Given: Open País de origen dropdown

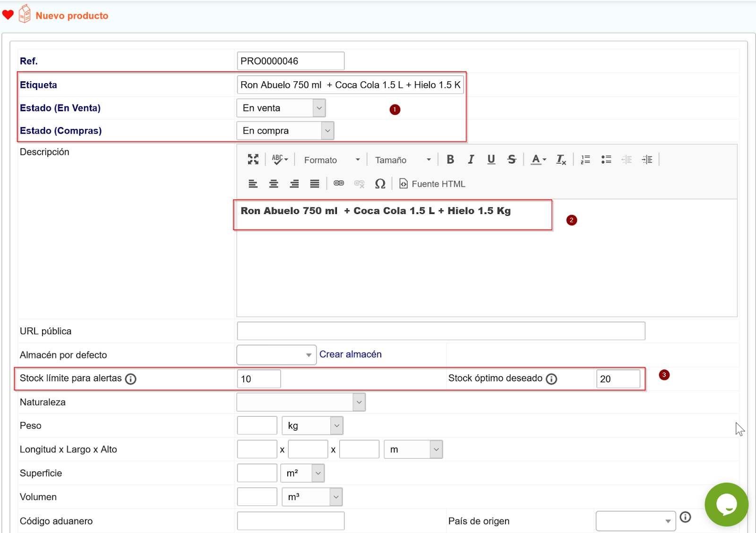Looking at the screenshot, I should coord(636,521).
